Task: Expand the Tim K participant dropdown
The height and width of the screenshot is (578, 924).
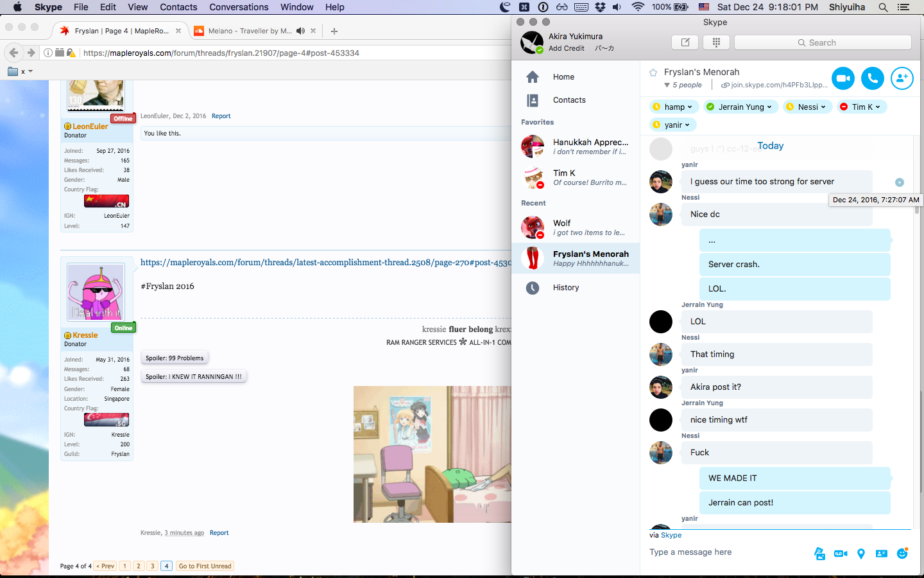Action: click(878, 107)
